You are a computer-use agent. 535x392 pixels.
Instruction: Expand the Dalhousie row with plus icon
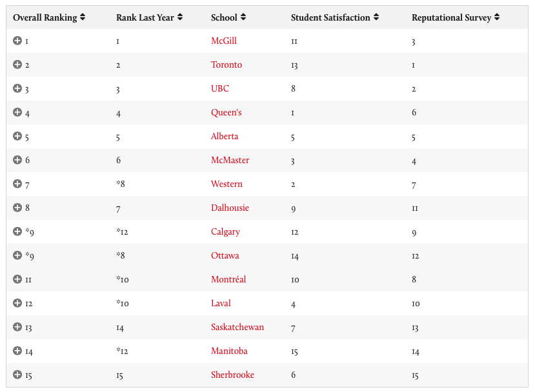pyautogui.click(x=17, y=208)
